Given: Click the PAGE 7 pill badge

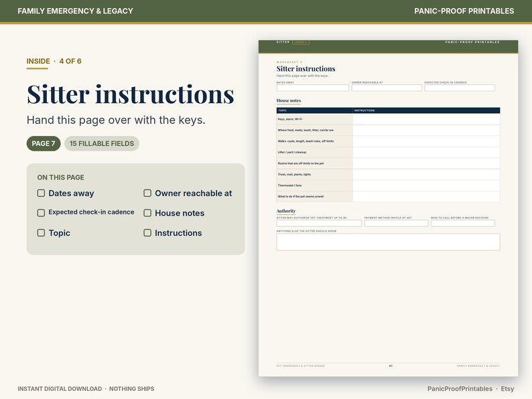Looking at the screenshot, I should tap(44, 143).
